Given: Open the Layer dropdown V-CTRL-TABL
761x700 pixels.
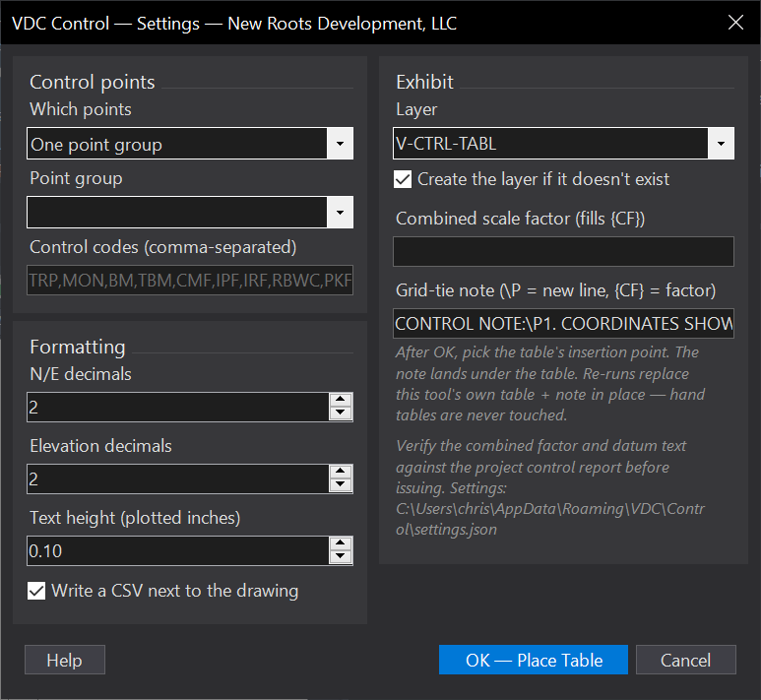Looking at the screenshot, I should pos(563,144).
